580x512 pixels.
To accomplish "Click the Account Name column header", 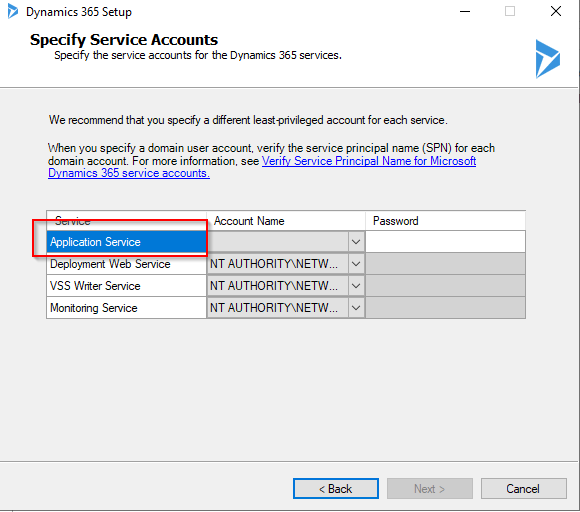I will tap(286, 221).
